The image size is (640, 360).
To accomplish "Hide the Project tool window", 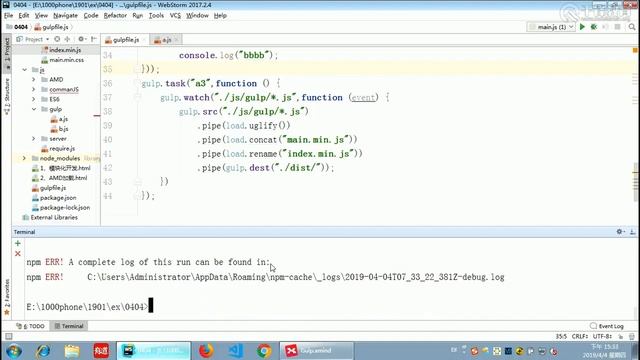I will (x=94, y=39).
